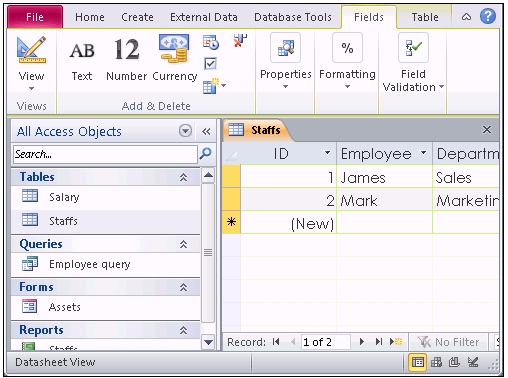Open All Access Objects category dropdown
The width and height of the screenshot is (508, 378).
185,131
